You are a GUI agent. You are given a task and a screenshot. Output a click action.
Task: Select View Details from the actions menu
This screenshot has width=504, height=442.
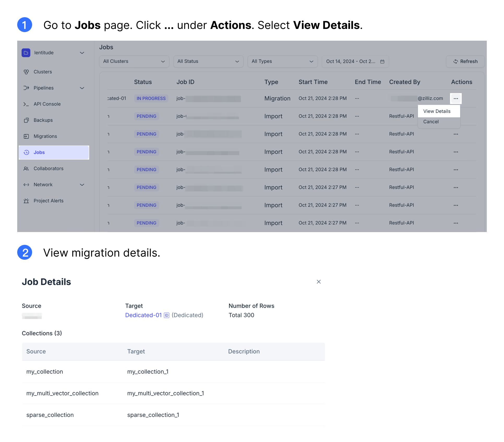coord(437,111)
